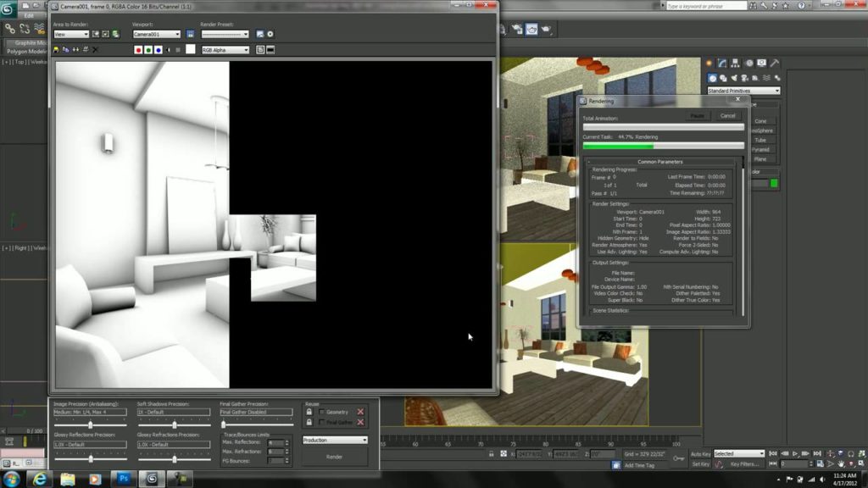Viewport: 868px width, 488px height.
Task: Open the Hierarchy command panel
Action: point(736,63)
